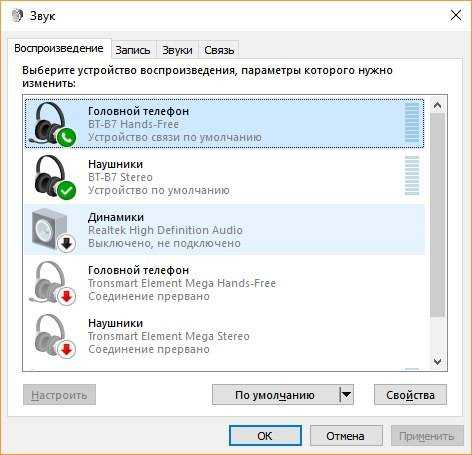This screenshot has height=455, width=472.
Task: Click the Применить button
Action: pos(427,436)
